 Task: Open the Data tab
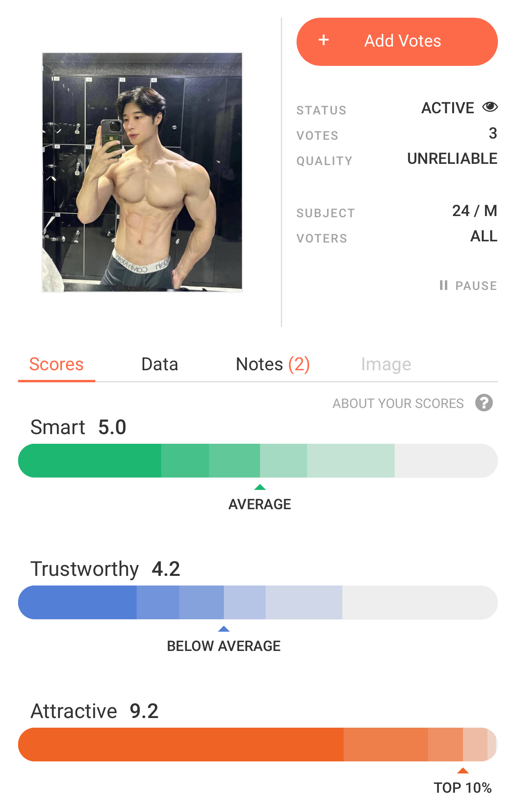(x=160, y=364)
